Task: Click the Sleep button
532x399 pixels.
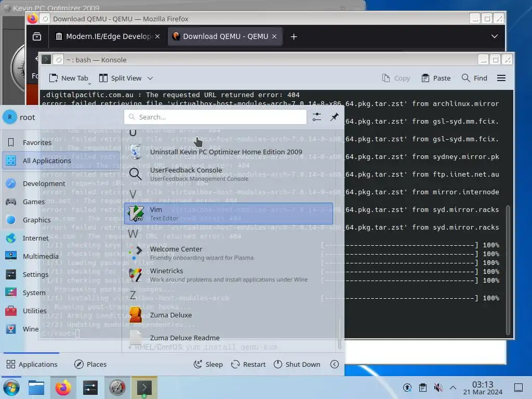Action: 208,364
